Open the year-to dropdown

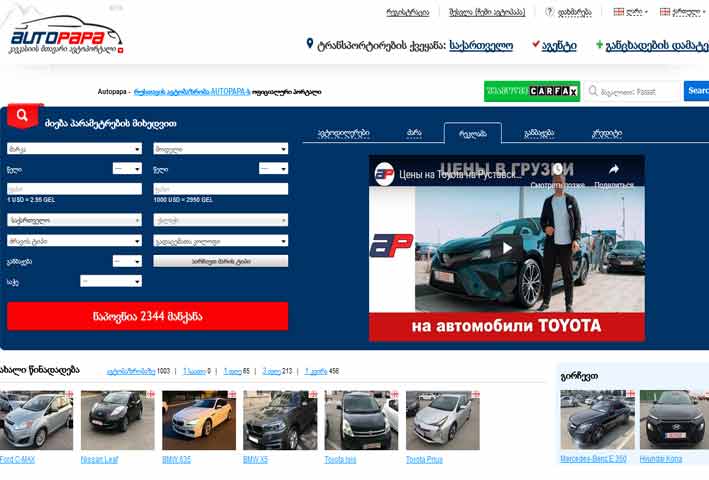point(273,169)
